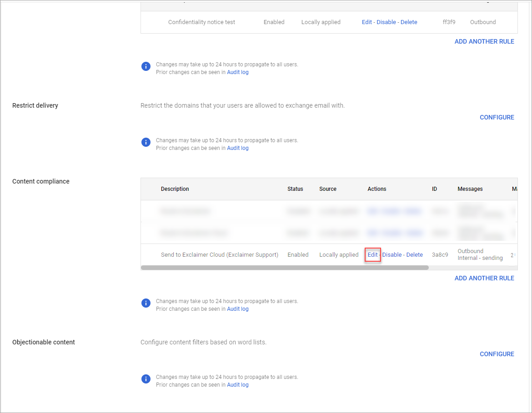The height and width of the screenshot is (413, 532).
Task: Click CONFIGURE for Objectionable content
Action: click(x=497, y=353)
